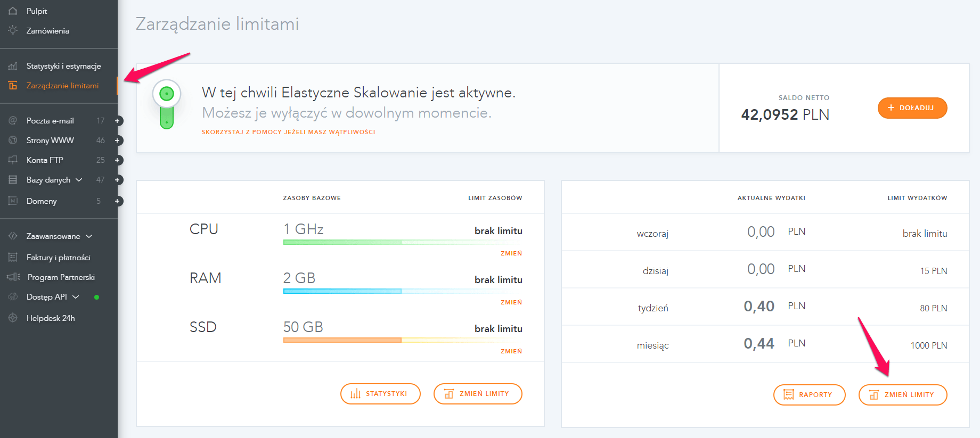Click ZMIEŃ link for CPU limit
Viewport: 980px width, 438px height.
[511, 253]
